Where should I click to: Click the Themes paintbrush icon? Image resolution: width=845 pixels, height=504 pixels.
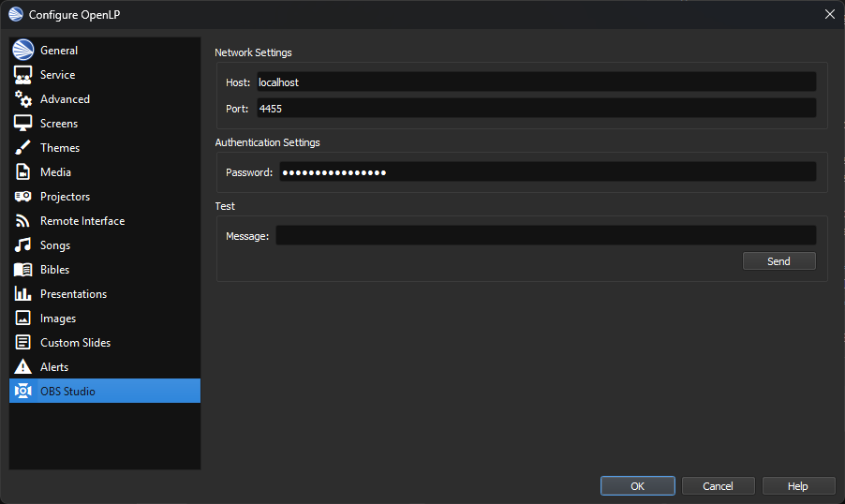click(x=23, y=148)
